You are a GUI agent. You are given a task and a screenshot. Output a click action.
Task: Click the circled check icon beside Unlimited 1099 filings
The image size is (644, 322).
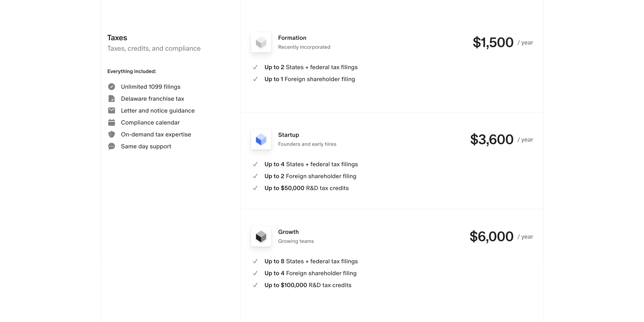pyautogui.click(x=112, y=87)
